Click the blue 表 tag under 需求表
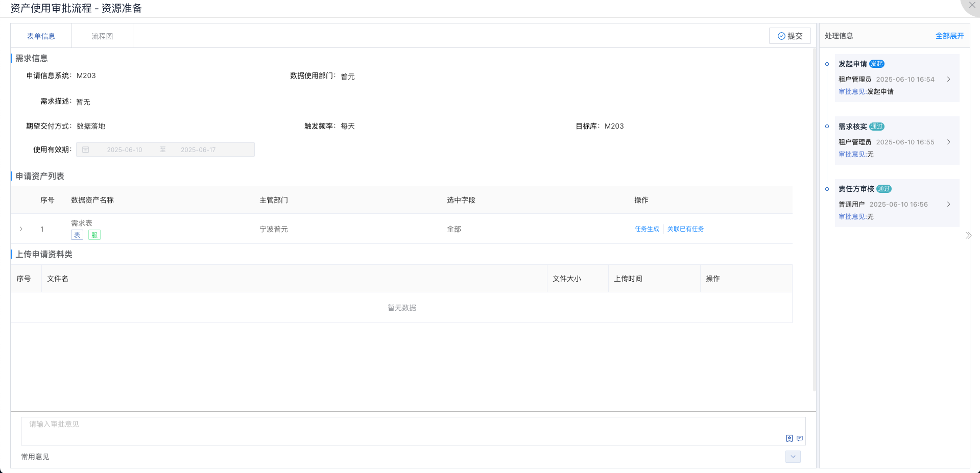The width and height of the screenshot is (980, 473). 77,235
